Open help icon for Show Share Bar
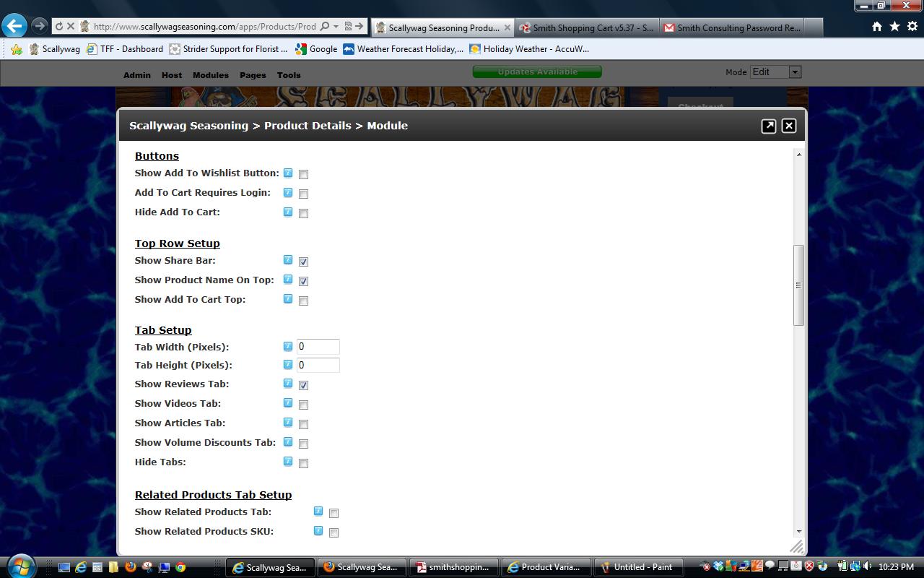 pyautogui.click(x=288, y=260)
